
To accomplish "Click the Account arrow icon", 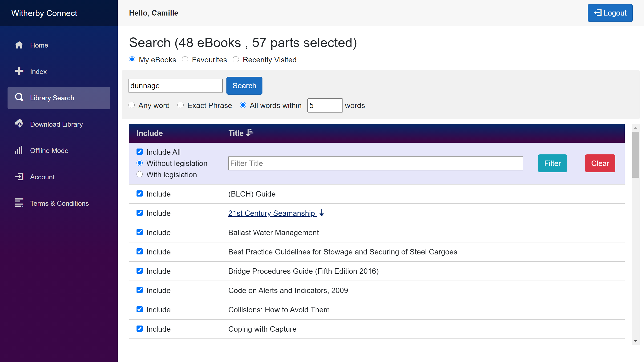I will pos(19,177).
